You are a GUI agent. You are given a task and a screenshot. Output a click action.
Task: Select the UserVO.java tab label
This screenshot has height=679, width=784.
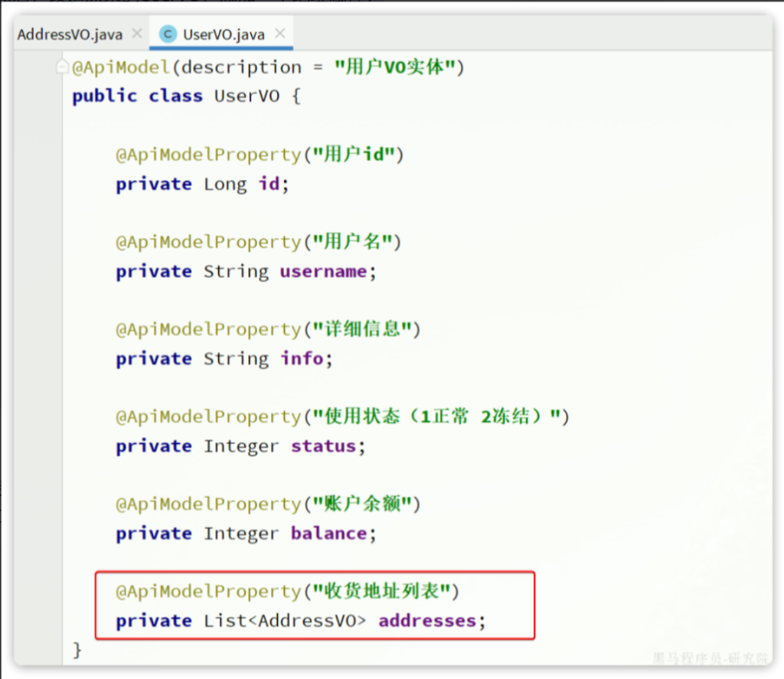tap(224, 34)
